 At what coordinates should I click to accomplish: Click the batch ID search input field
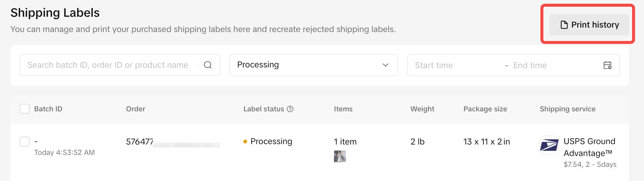click(108, 65)
